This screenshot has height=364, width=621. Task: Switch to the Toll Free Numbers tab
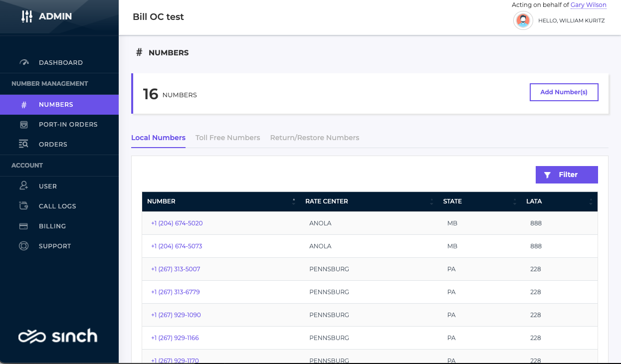pyautogui.click(x=227, y=138)
